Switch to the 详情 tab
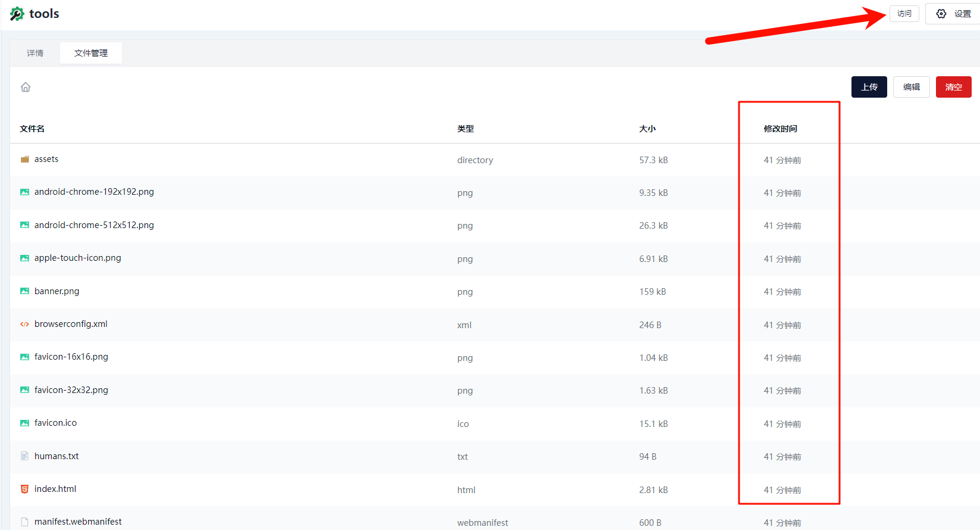The image size is (980, 530). tap(35, 53)
